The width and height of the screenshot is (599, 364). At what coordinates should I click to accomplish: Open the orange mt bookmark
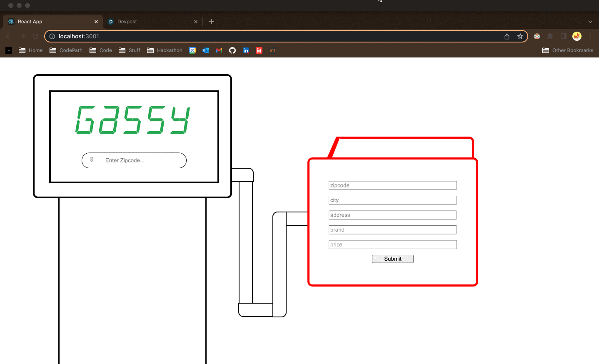[x=272, y=50]
